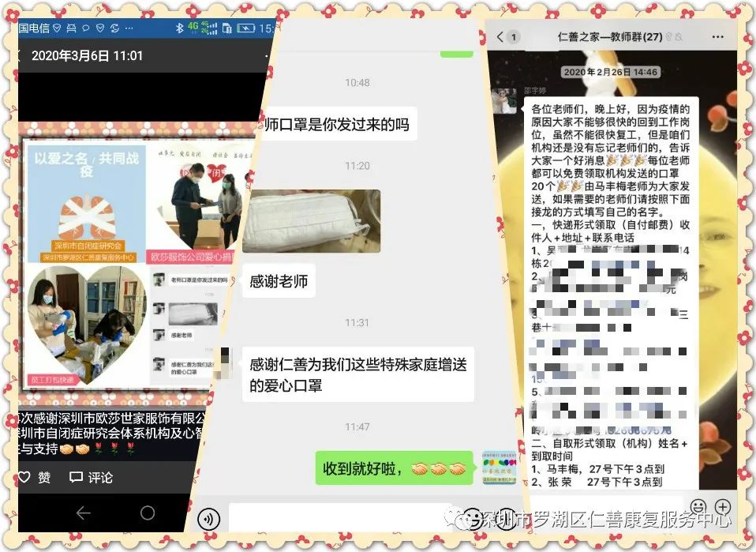Image resolution: width=756 pixels, height=552 pixels.
Task: Click the line 1、马丰梅，27号下午3点到
Action: tap(597, 469)
